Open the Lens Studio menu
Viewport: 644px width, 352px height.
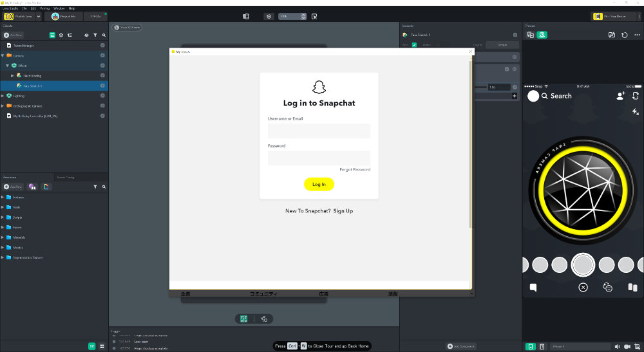click(x=10, y=8)
